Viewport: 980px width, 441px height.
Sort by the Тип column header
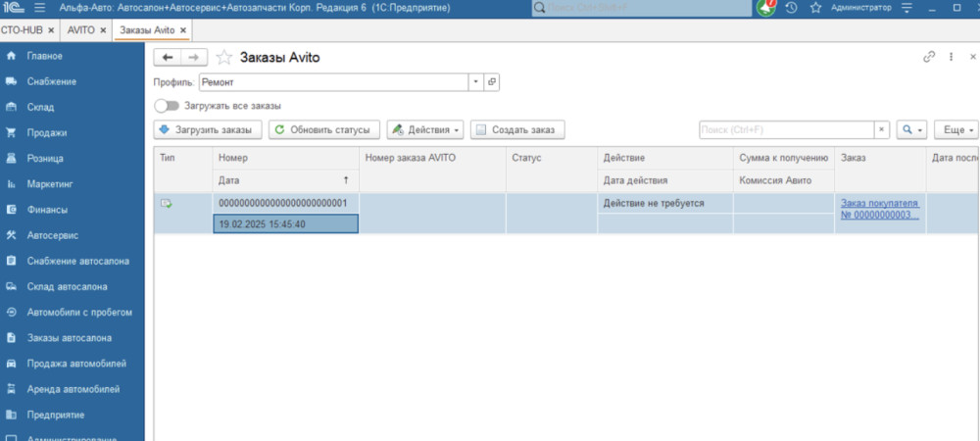tap(183, 170)
